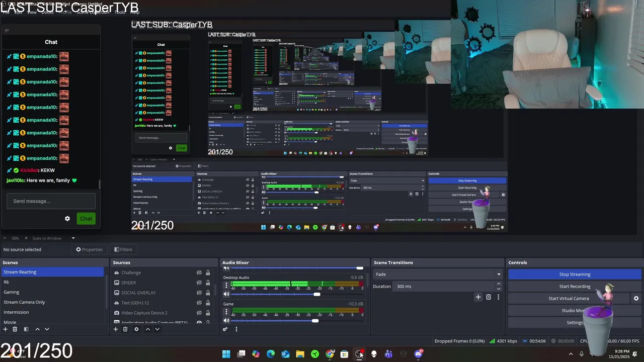Click the Send message chat input field

click(x=51, y=201)
